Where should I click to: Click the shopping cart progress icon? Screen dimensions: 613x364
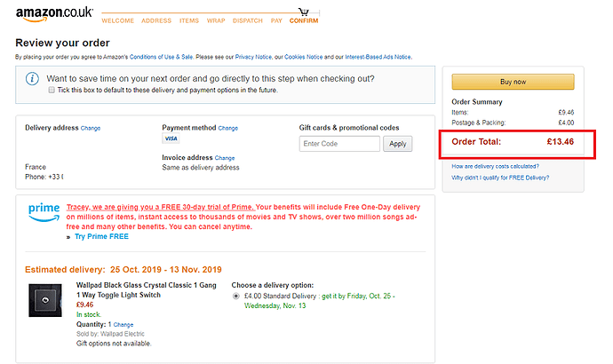click(x=304, y=12)
